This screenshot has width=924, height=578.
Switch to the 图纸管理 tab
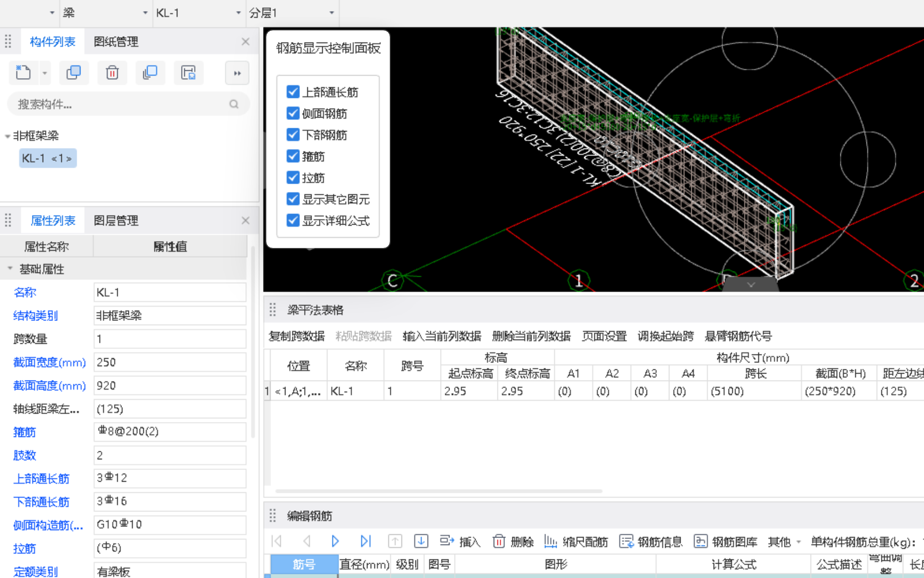click(116, 42)
